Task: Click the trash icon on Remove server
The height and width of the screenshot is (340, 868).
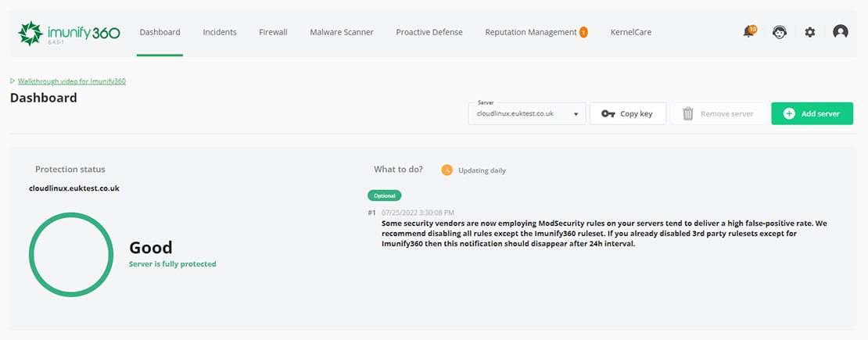Action: 688,113
